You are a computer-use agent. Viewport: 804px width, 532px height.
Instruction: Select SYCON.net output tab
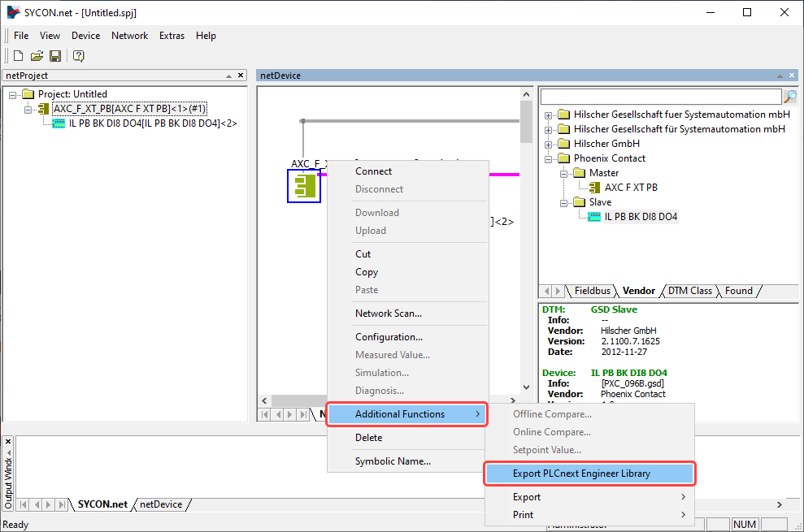[102, 504]
